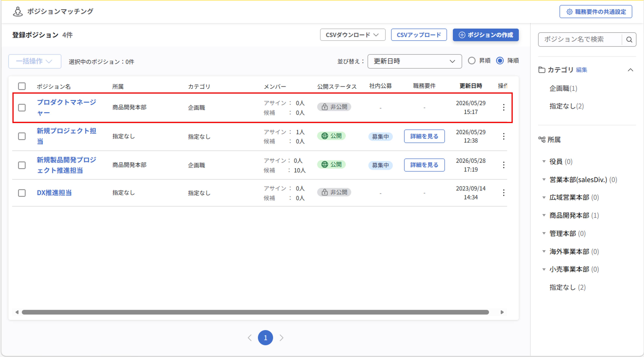The image size is (644, 357).
Task: Open the DX推進担当 position link
Action: point(54,193)
